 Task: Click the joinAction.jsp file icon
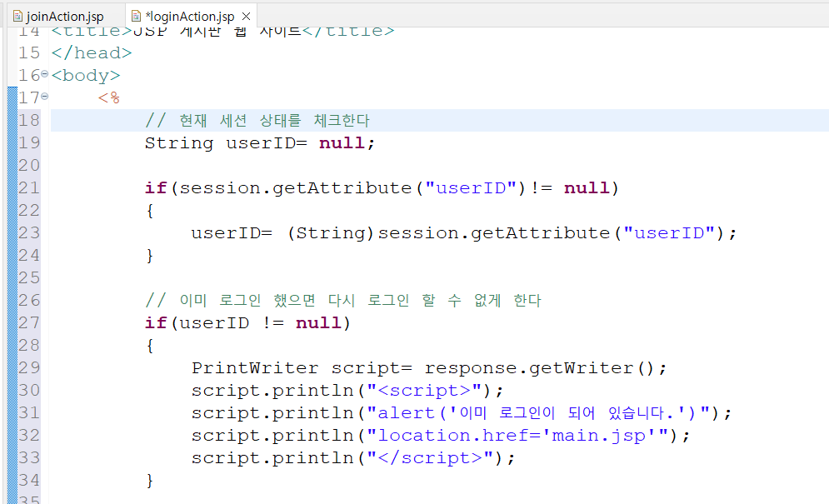click(18, 17)
